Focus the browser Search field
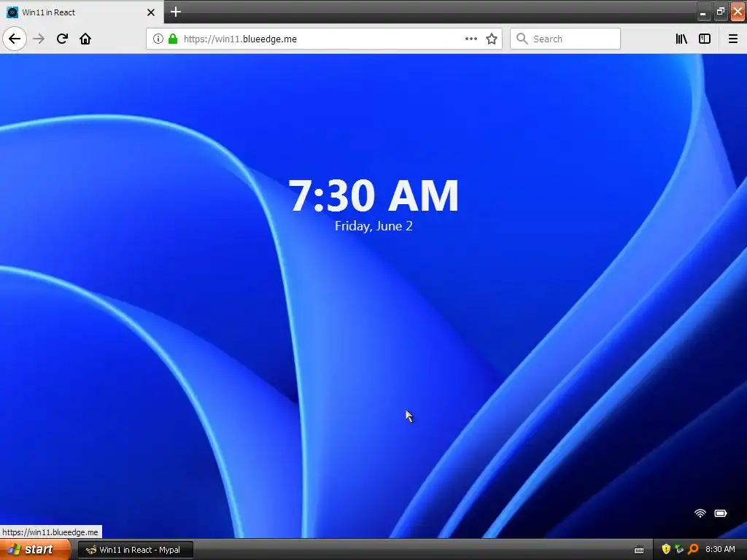Screen dimensions: 747x560 (565, 39)
